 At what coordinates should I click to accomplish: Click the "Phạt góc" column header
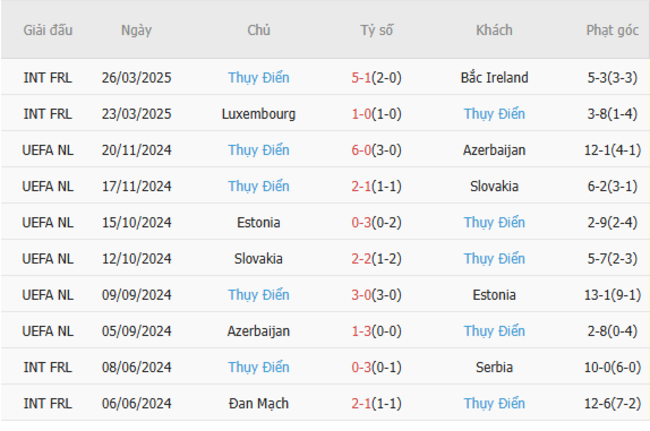pyautogui.click(x=612, y=30)
